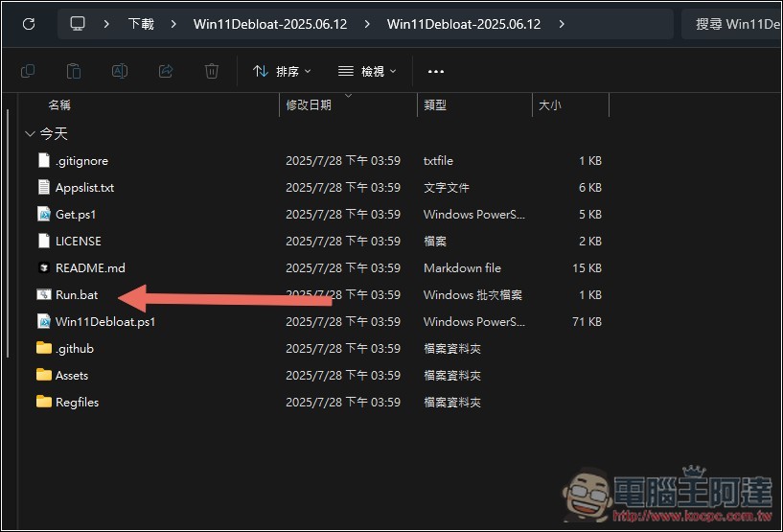Click the This PC monitor icon

(x=78, y=23)
